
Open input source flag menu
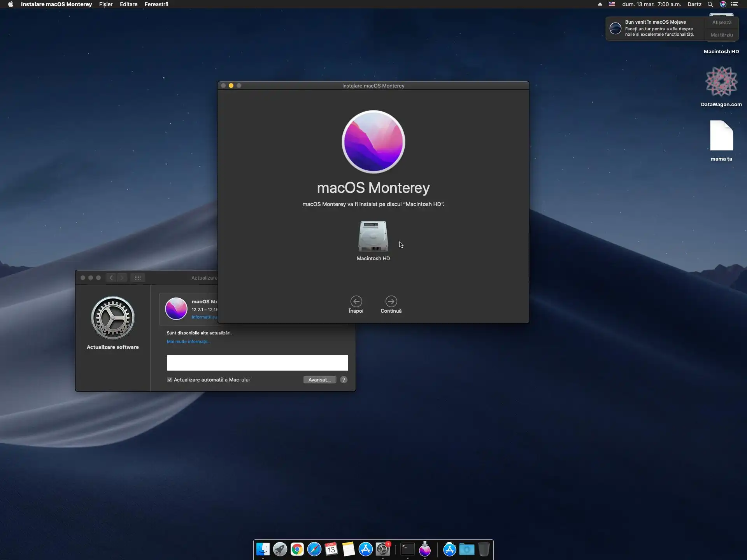pos(612,4)
